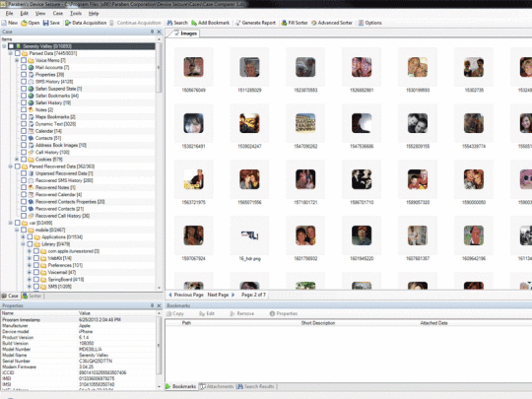Select thumbnail labeled 1547090262
The width and height of the screenshot is (532, 399).
305,123
